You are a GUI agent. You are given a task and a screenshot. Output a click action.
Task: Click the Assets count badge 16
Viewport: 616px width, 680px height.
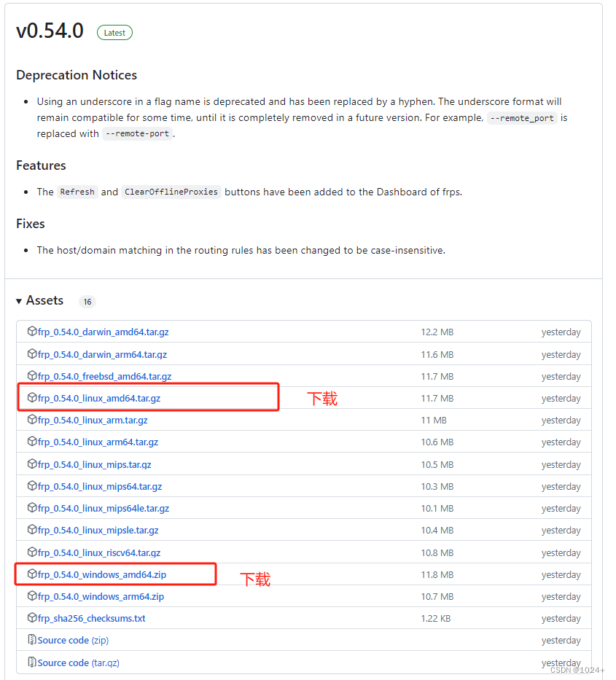point(87,302)
